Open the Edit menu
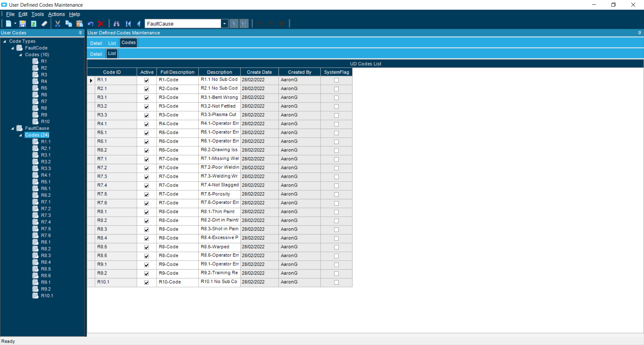Image resolution: width=644 pixels, height=345 pixels. 23,14
